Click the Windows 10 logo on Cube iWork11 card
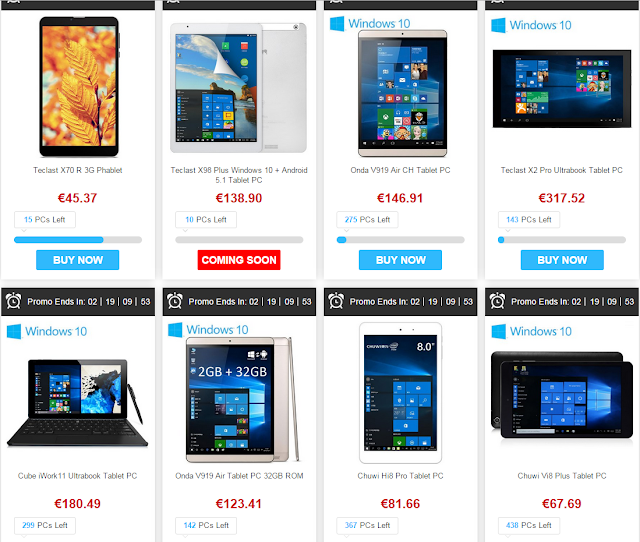 coord(47,331)
